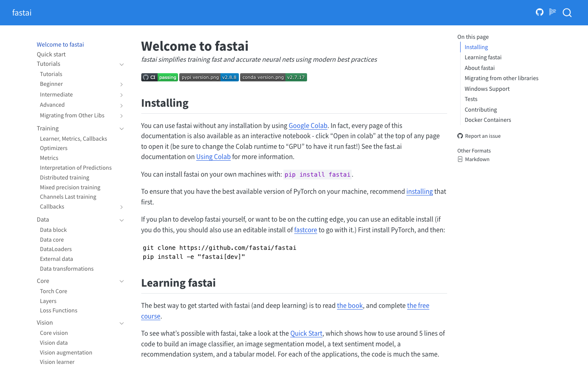Open Welcome to fastai sidebar item
Viewport: 588px width, 368px height.
click(60, 45)
